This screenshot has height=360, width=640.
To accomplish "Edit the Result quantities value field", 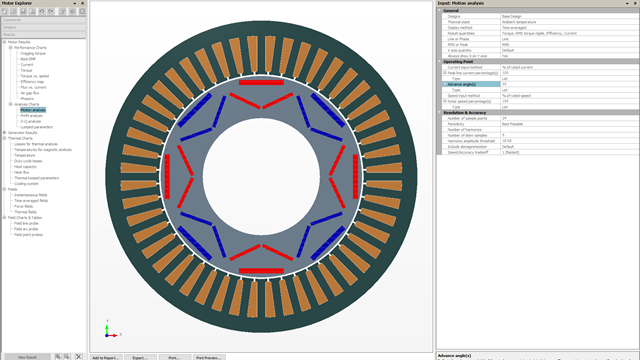I will (570, 33).
